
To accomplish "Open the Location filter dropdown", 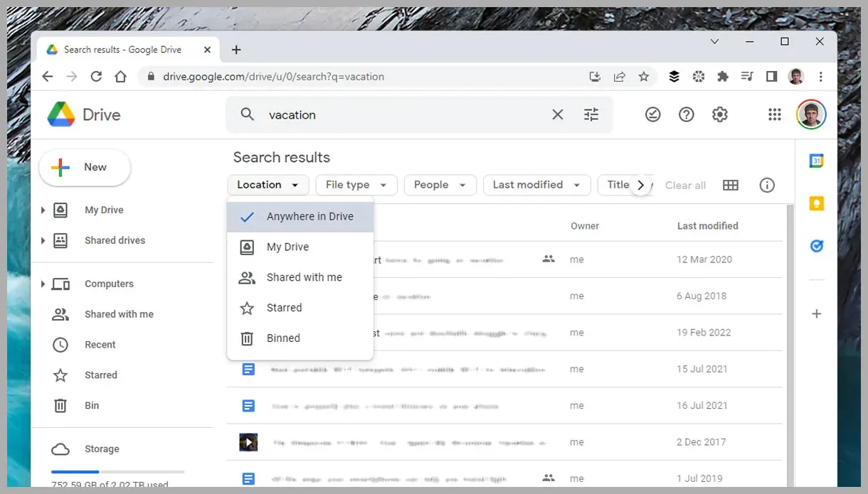I will [x=268, y=185].
